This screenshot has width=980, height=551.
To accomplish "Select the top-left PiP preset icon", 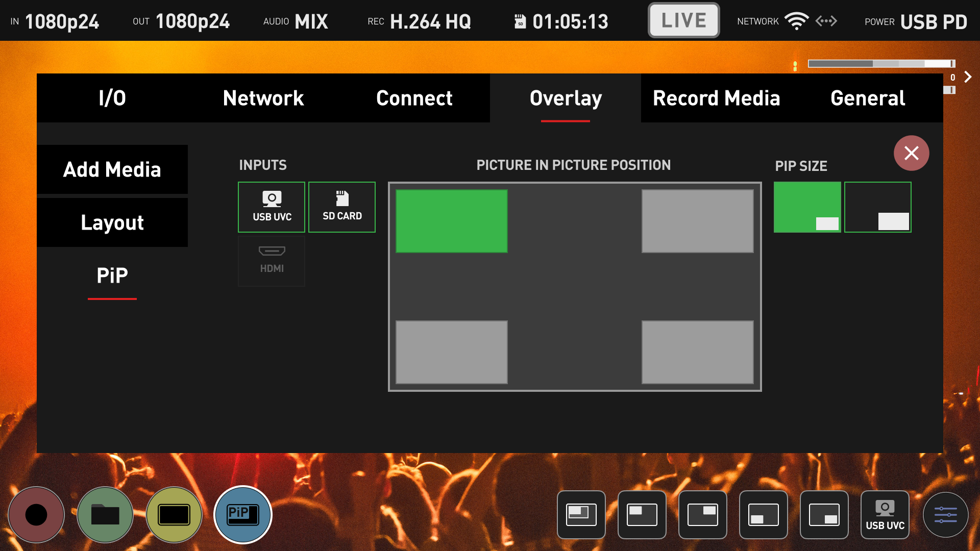I will coord(642,515).
